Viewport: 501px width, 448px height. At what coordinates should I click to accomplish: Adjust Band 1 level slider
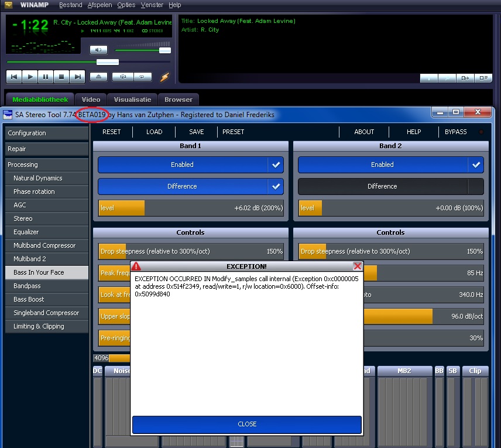tap(191, 208)
